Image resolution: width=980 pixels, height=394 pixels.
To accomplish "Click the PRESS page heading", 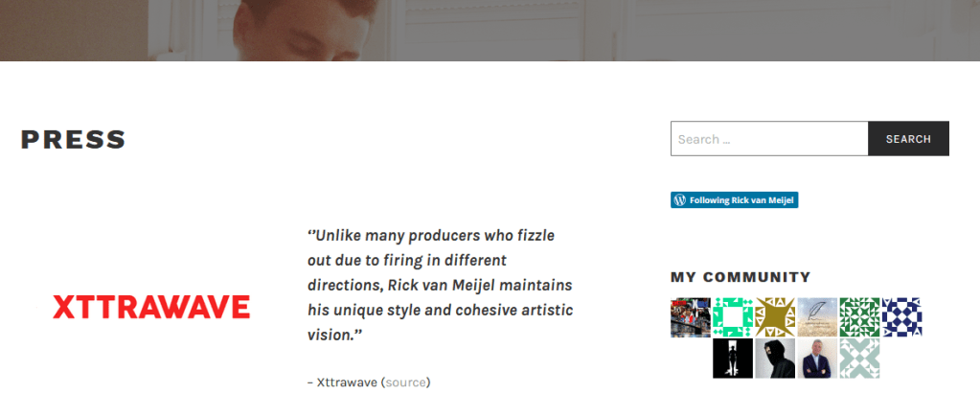I will coord(74,140).
